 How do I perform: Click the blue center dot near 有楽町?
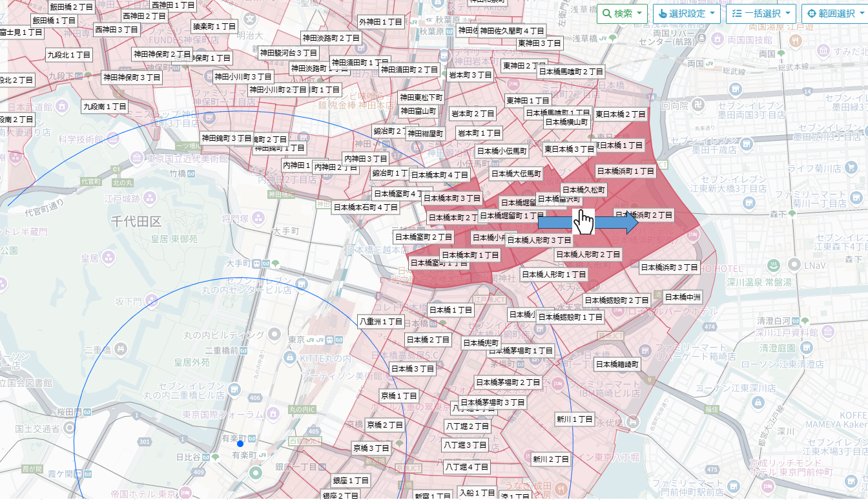pyautogui.click(x=240, y=443)
